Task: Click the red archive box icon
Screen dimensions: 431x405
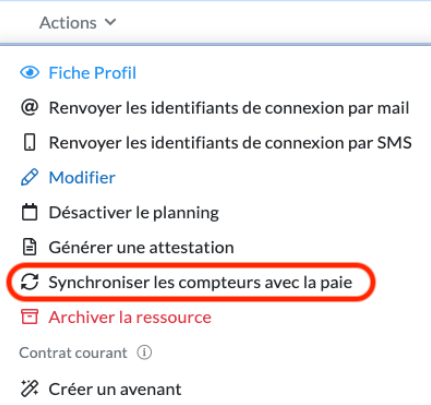Action: (x=30, y=317)
